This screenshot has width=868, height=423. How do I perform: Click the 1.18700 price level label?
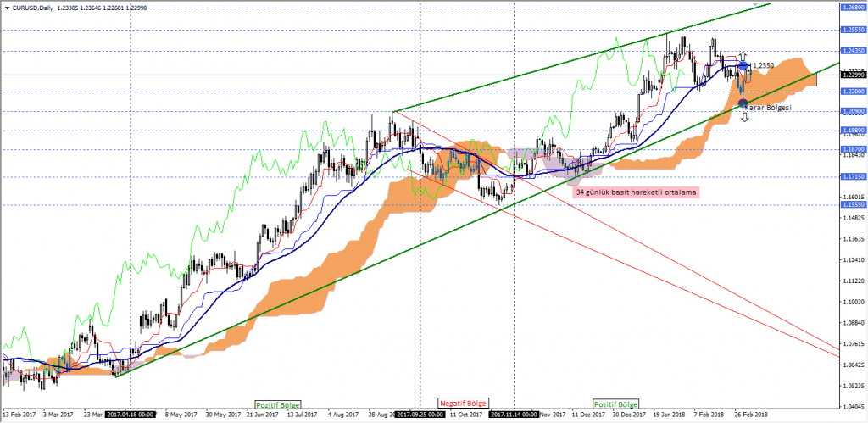[853, 149]
